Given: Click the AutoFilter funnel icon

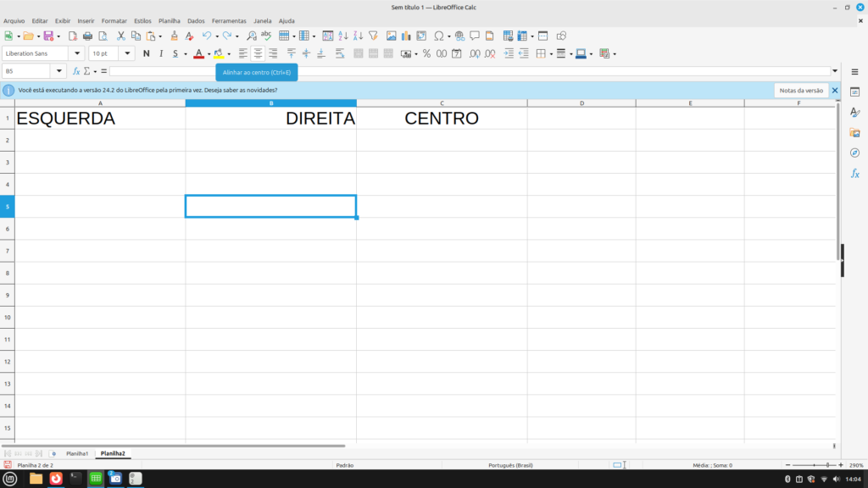Looking at the screenshot, I should (372, 36).
